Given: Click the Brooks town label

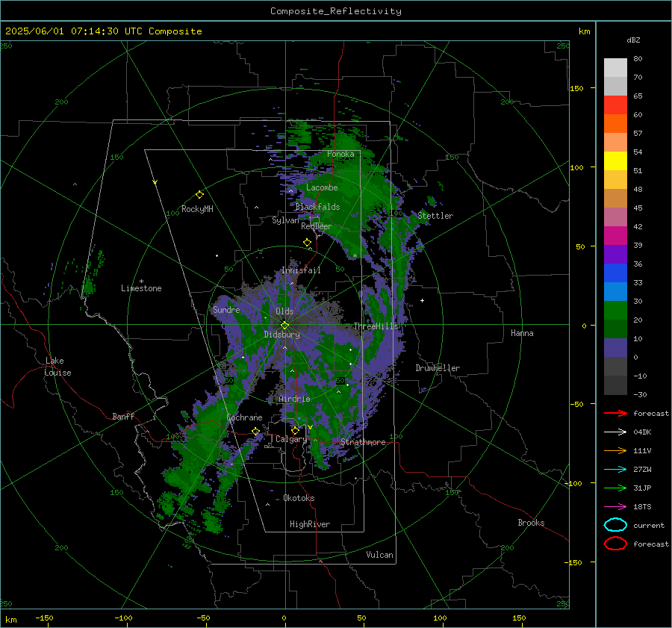Looking at the screenshot, I should click(x=531, y=523).
